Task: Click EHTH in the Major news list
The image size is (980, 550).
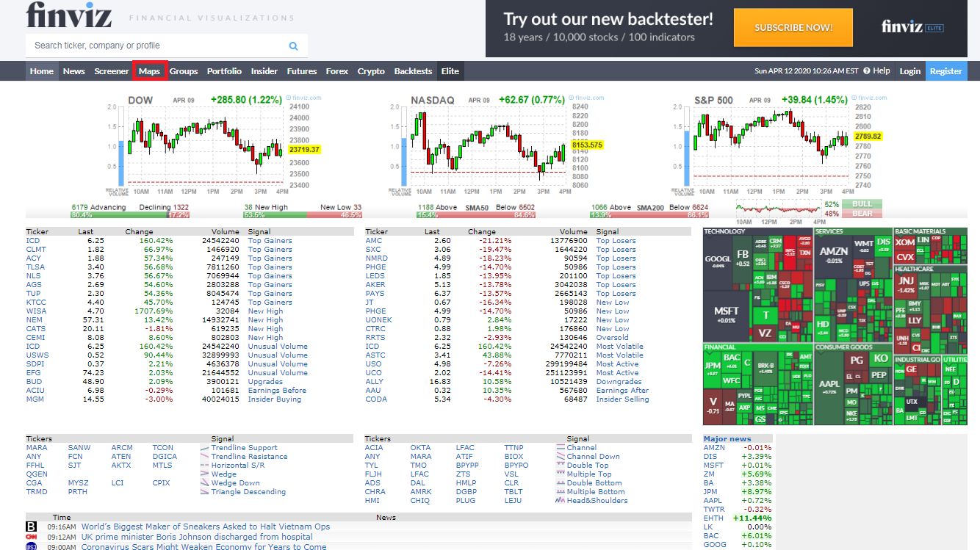Action: [x=714, y=518]
